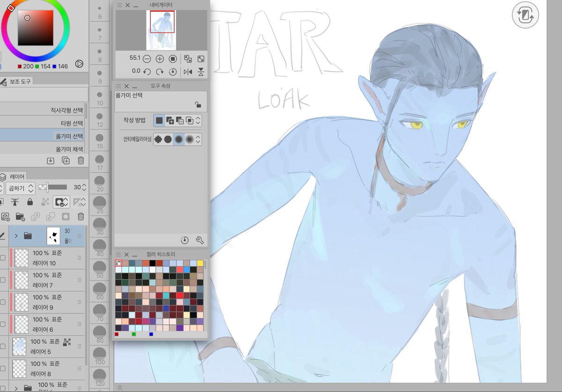Select brush size 50 preset
The image size is (562, 392).
tap(100, 269)
